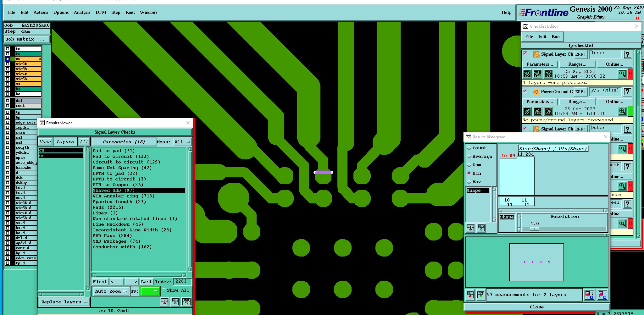Screen dimensions: 644x315
Task: Click histogram-to-layer export icon
Action: click(589, 295)
